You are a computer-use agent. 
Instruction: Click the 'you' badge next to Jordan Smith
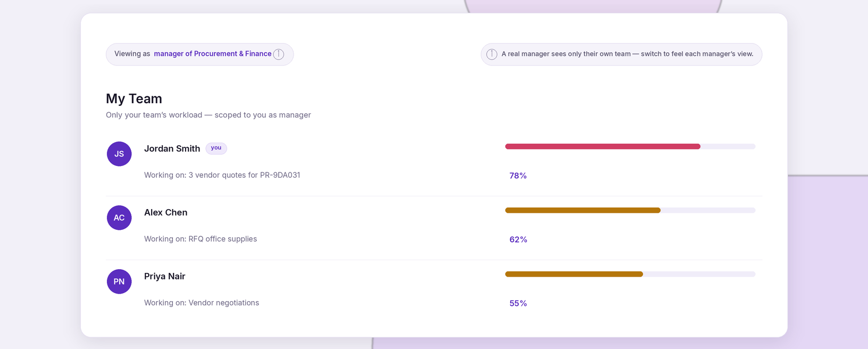pyautogui.click(x=216, y=148)
